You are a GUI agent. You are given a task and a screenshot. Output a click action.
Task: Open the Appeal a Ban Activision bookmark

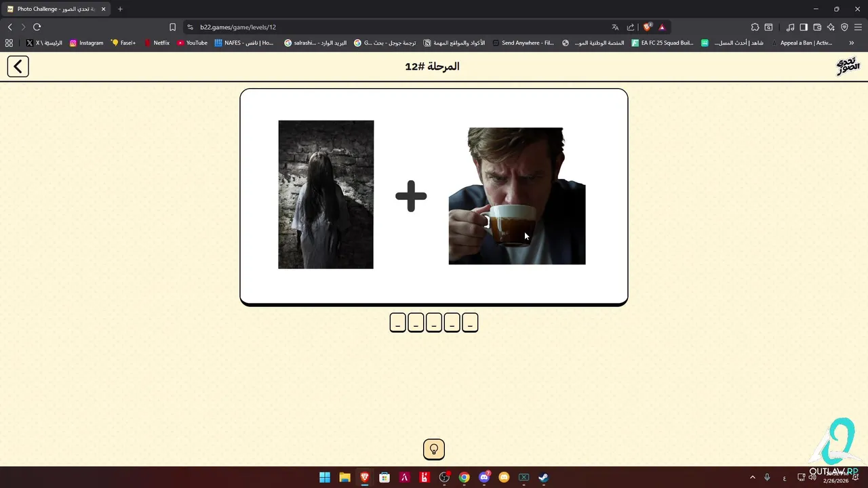click(x=802, y=43)
